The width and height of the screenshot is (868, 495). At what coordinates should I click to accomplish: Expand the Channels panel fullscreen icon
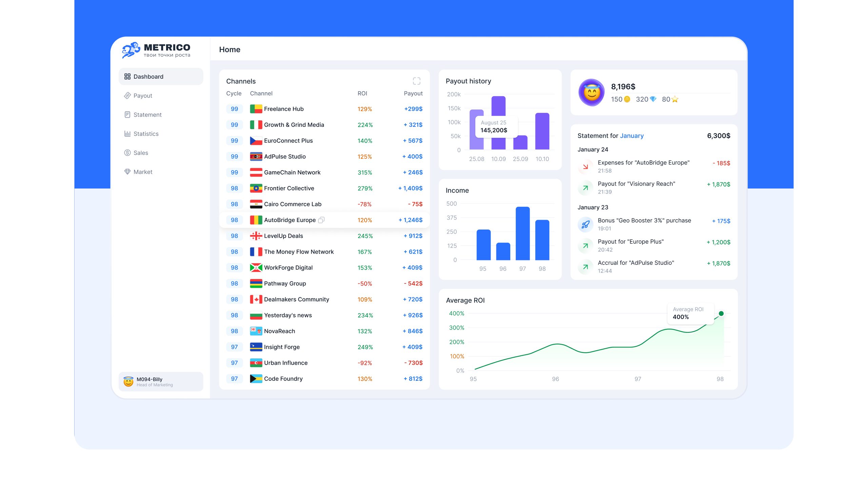point(416,81)
